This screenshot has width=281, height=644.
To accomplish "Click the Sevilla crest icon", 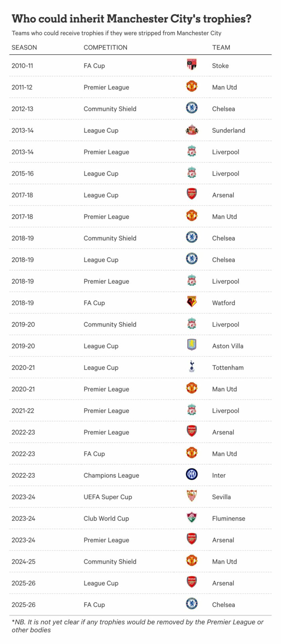I will click(x=192, y=496).
